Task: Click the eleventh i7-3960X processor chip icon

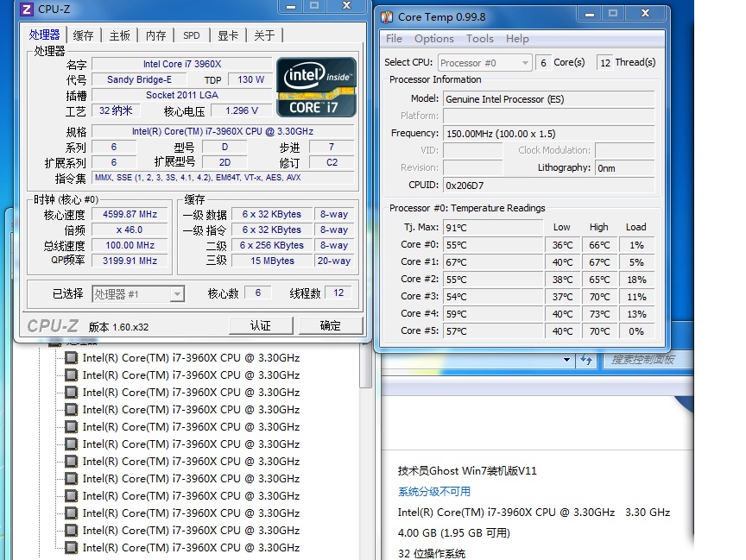Action: (72, 530)
